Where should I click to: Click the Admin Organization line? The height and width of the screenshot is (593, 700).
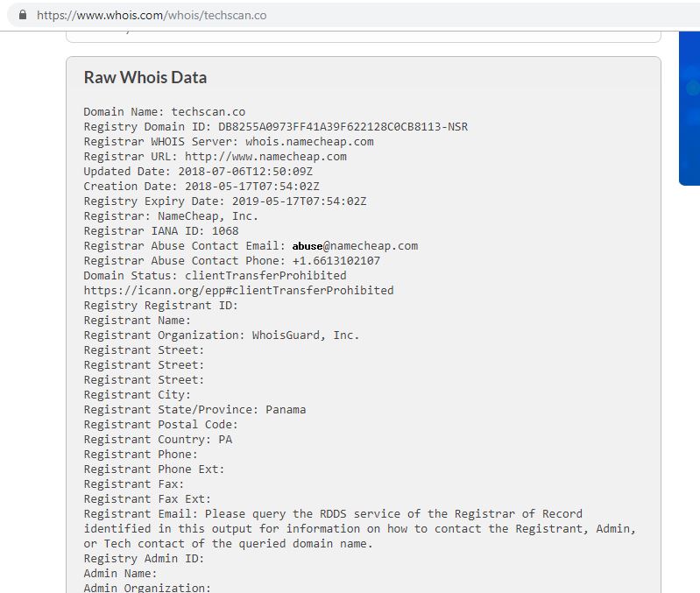click(147, 588)
